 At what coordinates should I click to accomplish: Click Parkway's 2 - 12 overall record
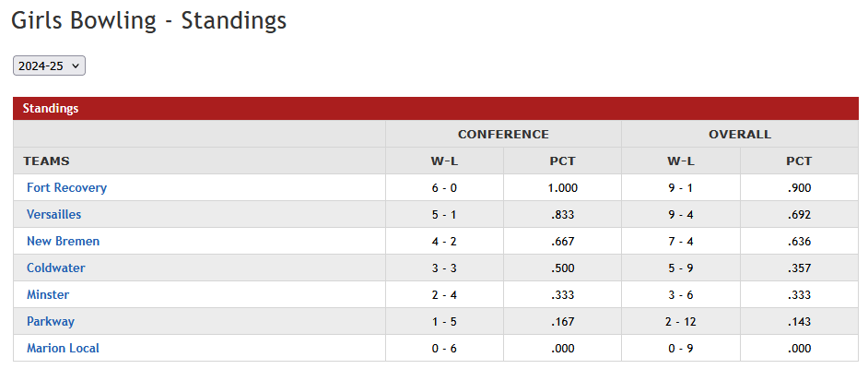(681, 321)
